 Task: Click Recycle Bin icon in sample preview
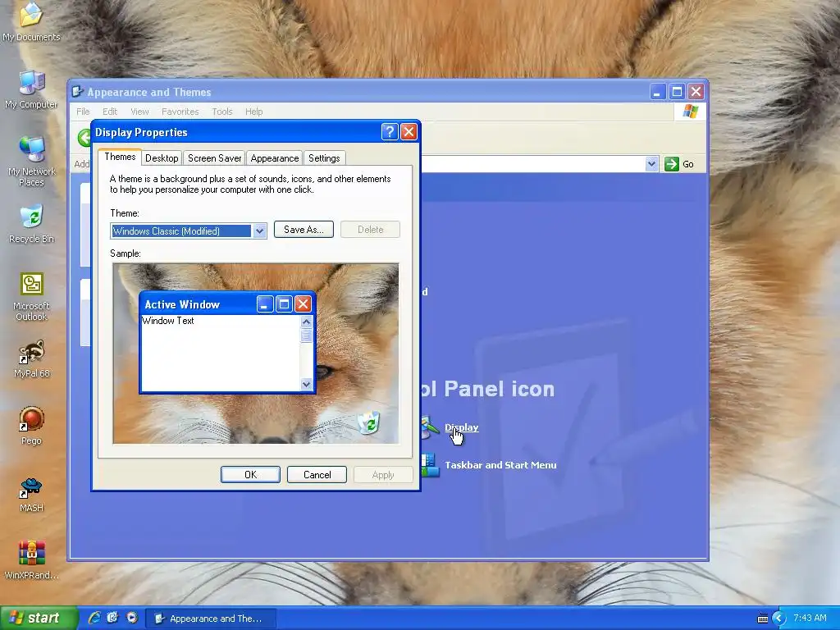click(x=369, y=422)
